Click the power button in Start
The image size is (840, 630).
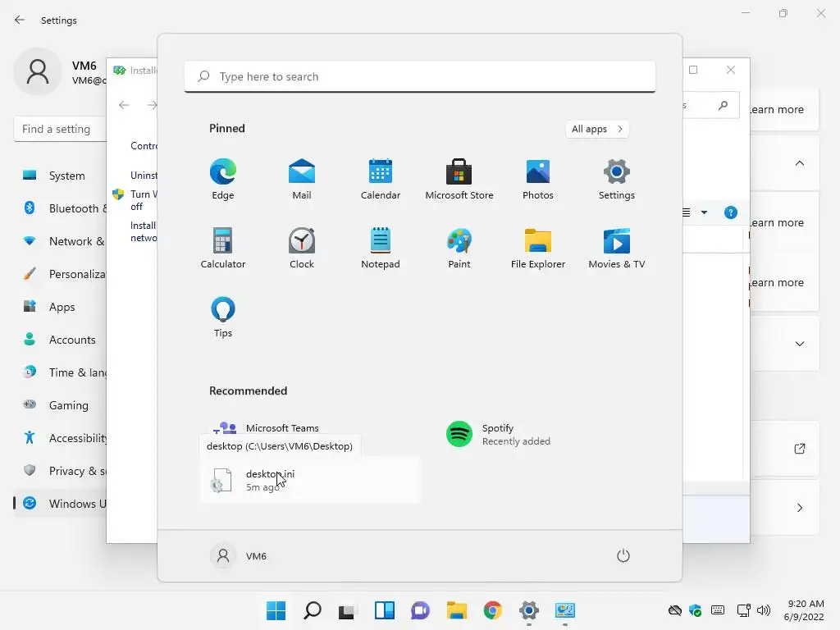(x=623, y=555)
